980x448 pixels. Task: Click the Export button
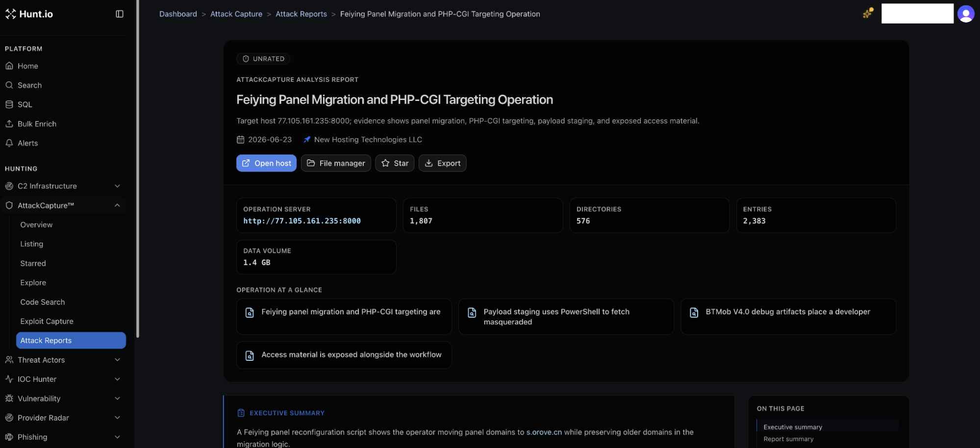point(442,163)
